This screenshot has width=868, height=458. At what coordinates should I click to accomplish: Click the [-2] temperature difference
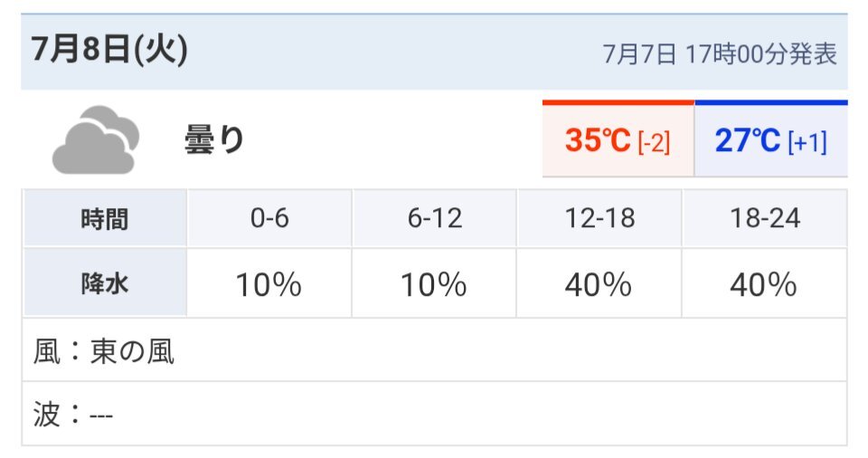click(x=654, y=142)
